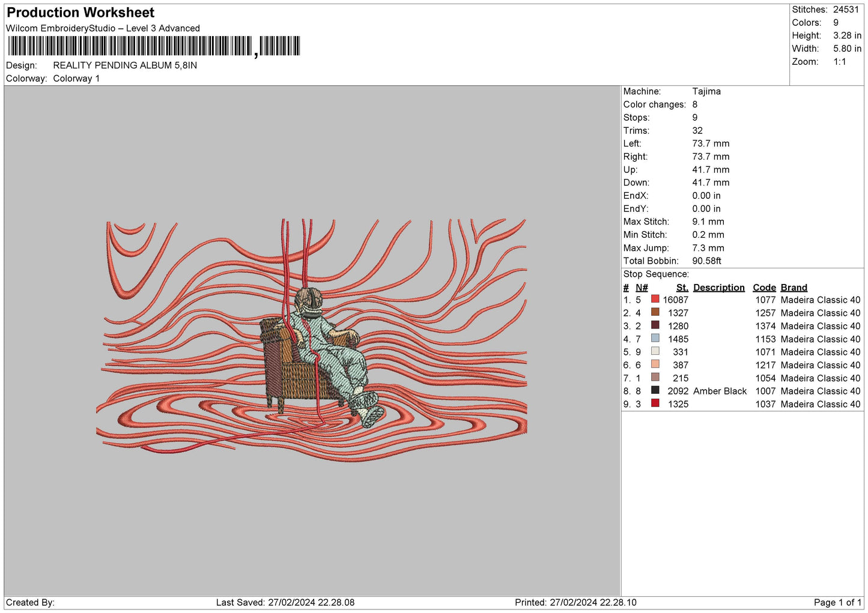The height and width of the screenshot is (613, 868).
Task: Click the Page 1 of 1 indicator
Action: click(x=837, y=602)
